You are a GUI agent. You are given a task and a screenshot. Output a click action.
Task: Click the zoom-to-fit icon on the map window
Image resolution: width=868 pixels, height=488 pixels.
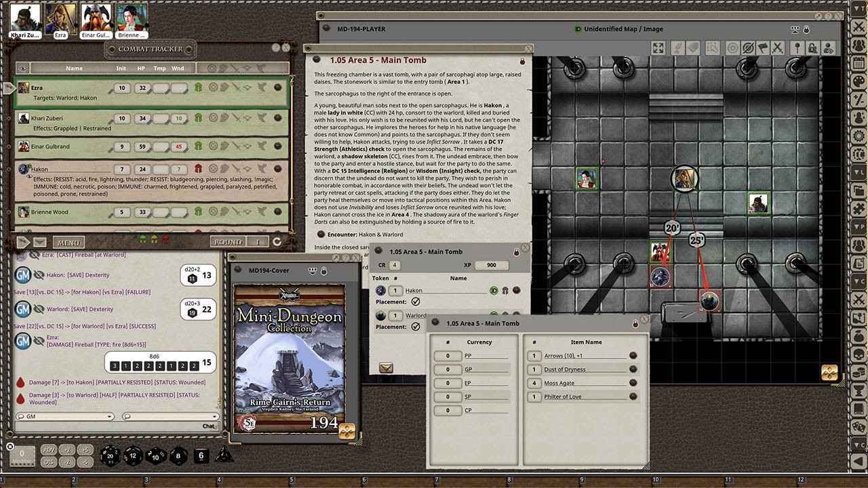click(x=658, y=48)
